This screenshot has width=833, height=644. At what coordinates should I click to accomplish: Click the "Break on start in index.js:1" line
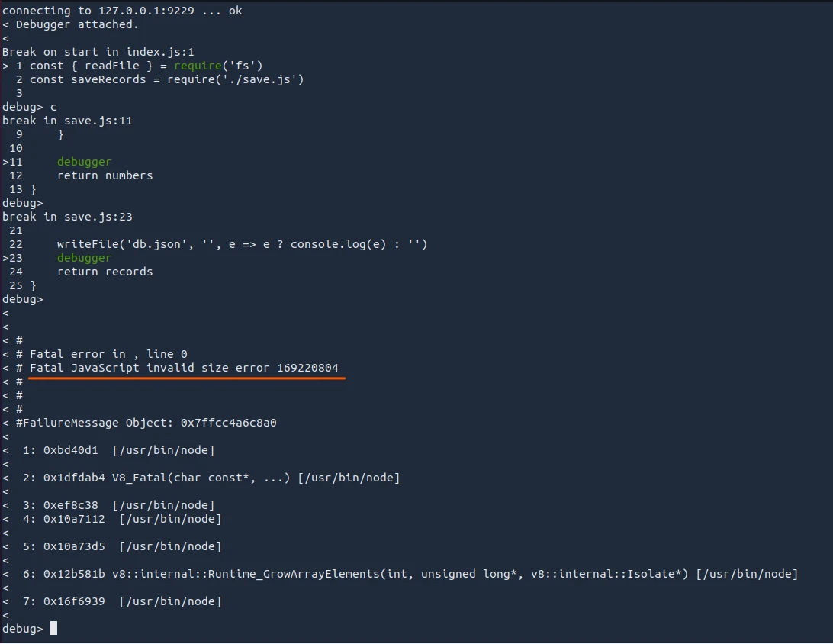pyautogui.click(x=88, y=52)
